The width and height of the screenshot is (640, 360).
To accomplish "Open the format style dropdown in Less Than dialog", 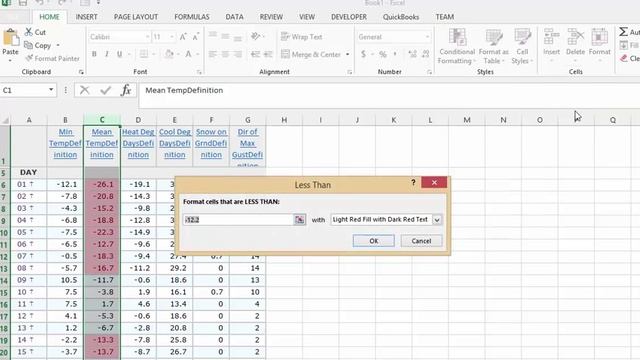I will [437, 220].
